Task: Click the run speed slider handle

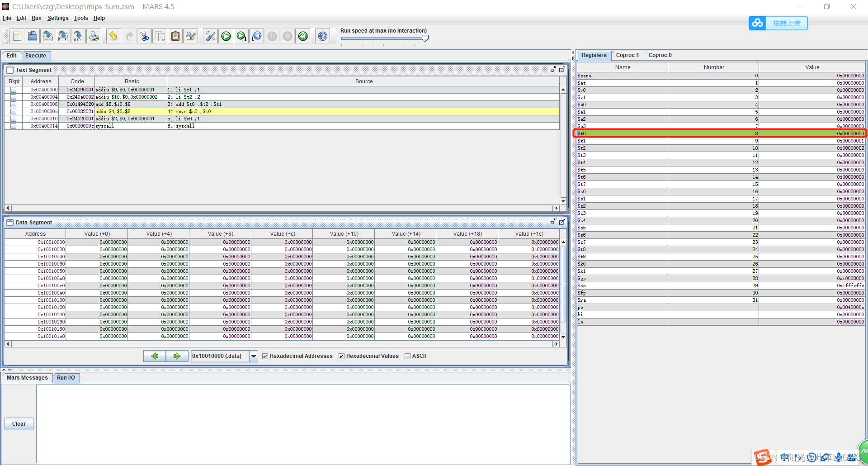Action: tap(425, 38)
